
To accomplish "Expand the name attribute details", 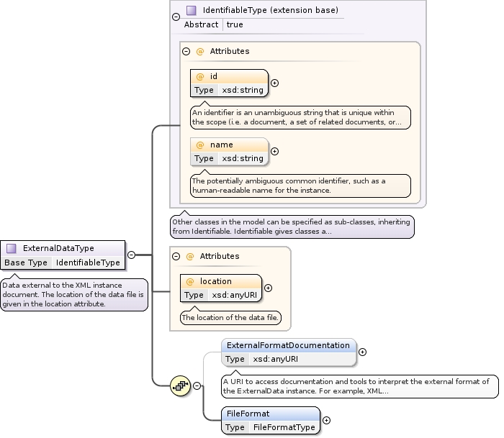I will 274,151.
